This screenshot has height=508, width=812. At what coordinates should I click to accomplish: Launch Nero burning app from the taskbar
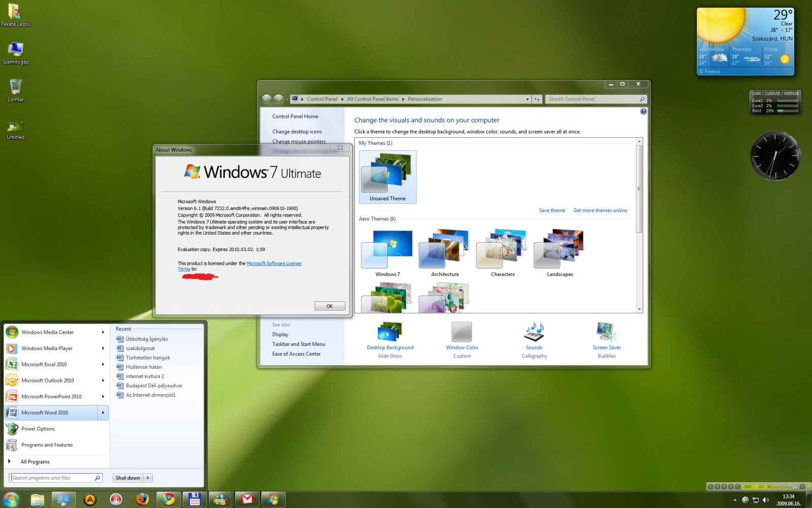116,500
